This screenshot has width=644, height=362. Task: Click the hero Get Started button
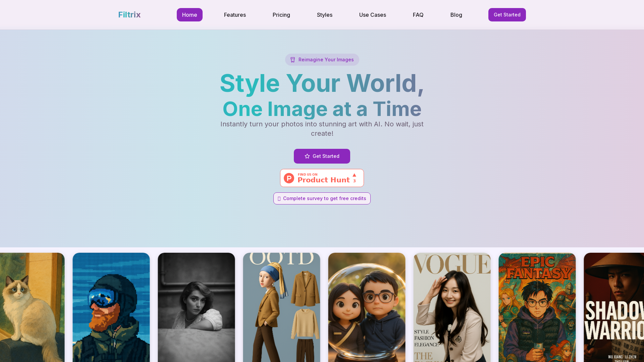[x=322, y=156]
